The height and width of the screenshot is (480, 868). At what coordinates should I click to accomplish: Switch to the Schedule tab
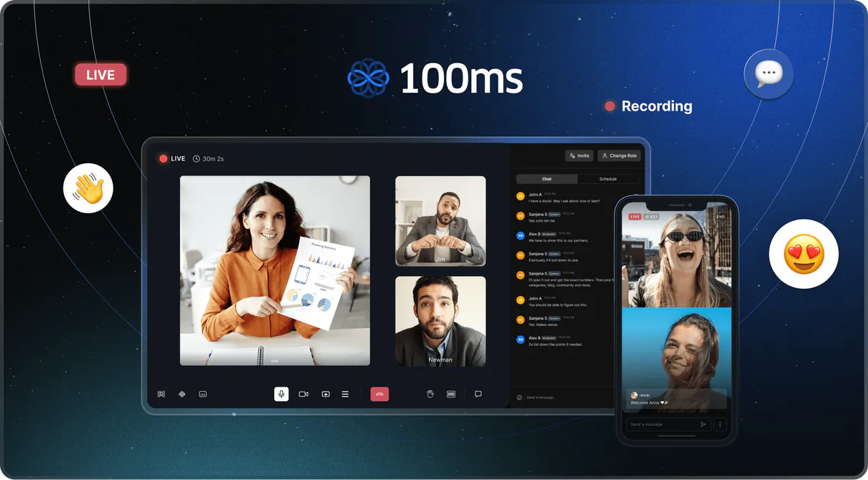tap(609, 179)
